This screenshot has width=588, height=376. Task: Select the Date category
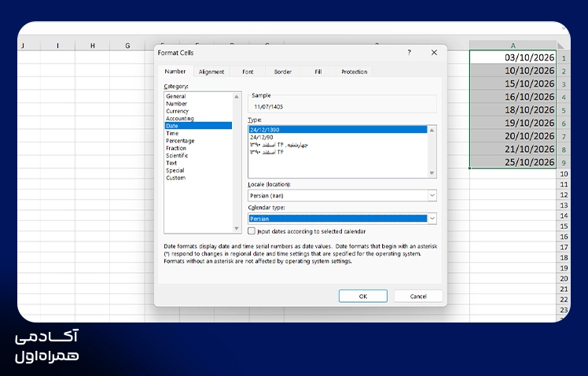pos(198,126)
